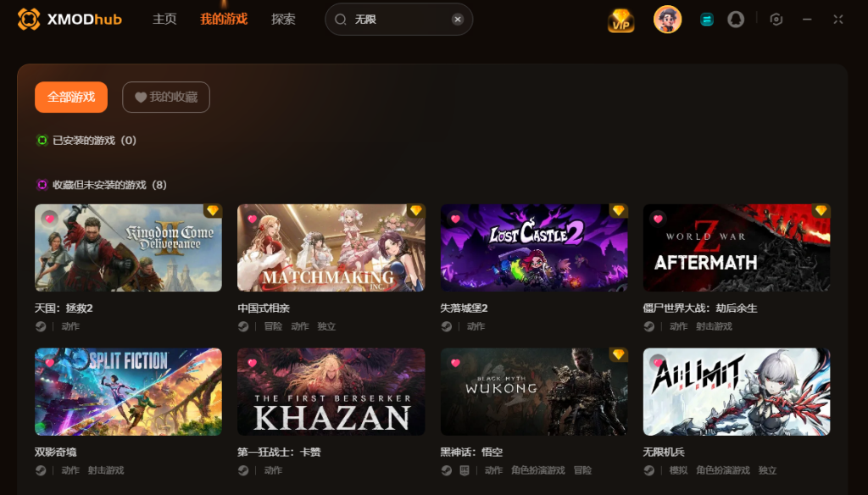Open the World War Z Aftermath thumbnail
Image resolution: width=868 pixels, height=495 pixels.
(737, 247)
